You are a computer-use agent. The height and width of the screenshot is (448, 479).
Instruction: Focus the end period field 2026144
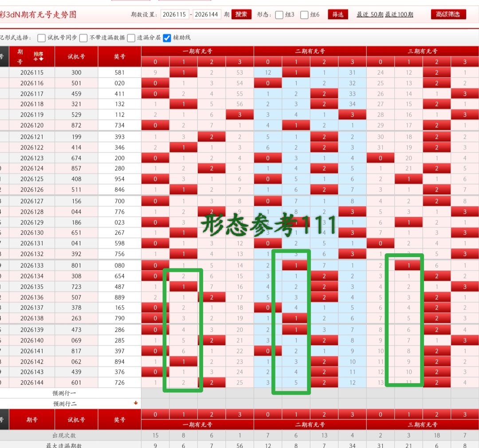point(207,14)
